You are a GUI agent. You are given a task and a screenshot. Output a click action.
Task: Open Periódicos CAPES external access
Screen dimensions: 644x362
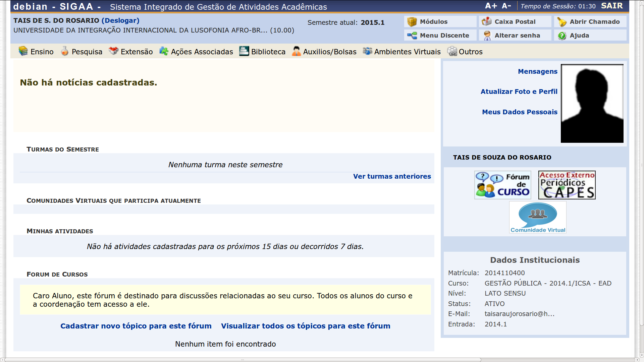point(567,185)
